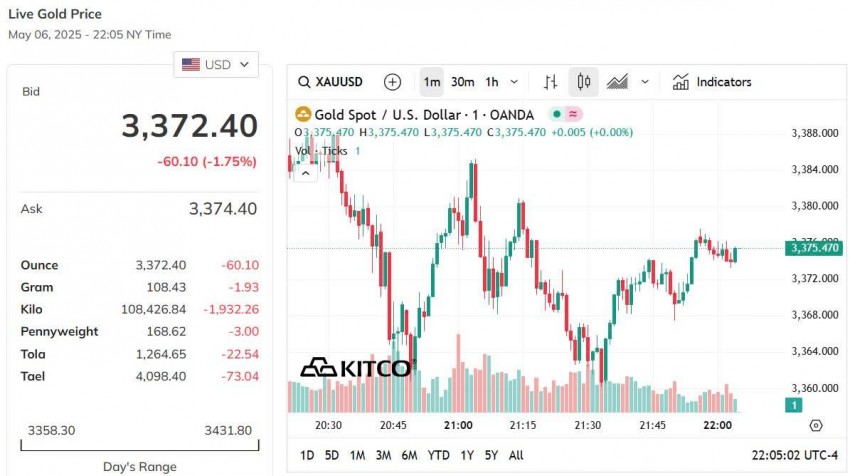Click the Kitco logo on chart
The height and width of the screenshot is (476, 850).
(355, 368)
